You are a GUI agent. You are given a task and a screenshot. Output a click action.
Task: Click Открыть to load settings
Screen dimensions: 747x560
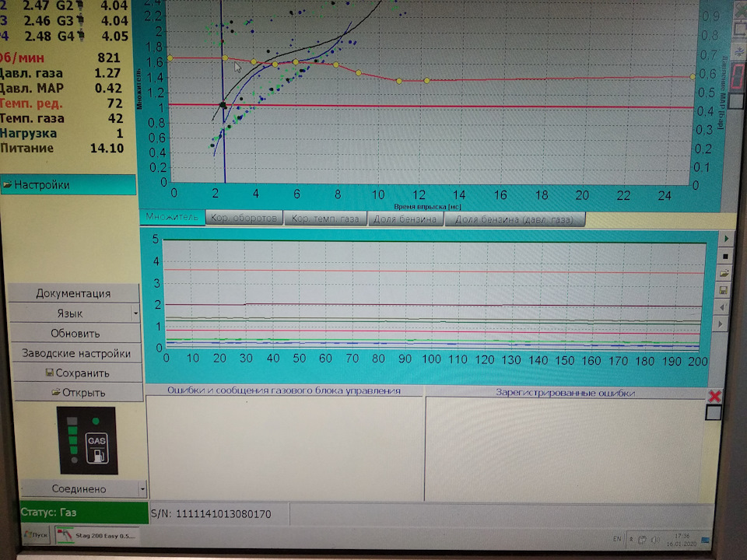point(78,392)
